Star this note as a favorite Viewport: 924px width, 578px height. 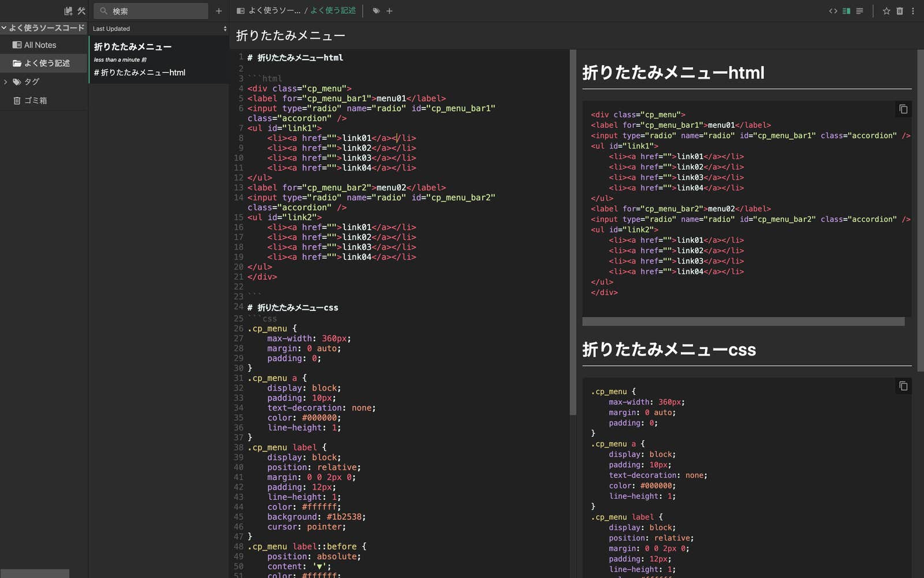pos(886,11)
